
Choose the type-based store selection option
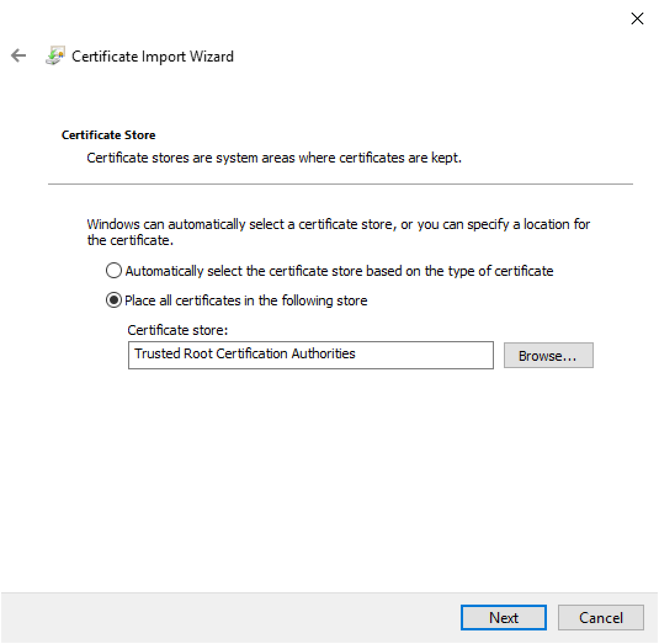113,270
